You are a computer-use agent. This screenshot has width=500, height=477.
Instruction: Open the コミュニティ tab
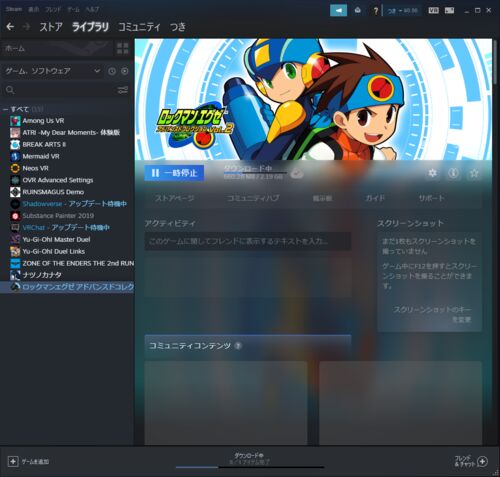[139, 27]
